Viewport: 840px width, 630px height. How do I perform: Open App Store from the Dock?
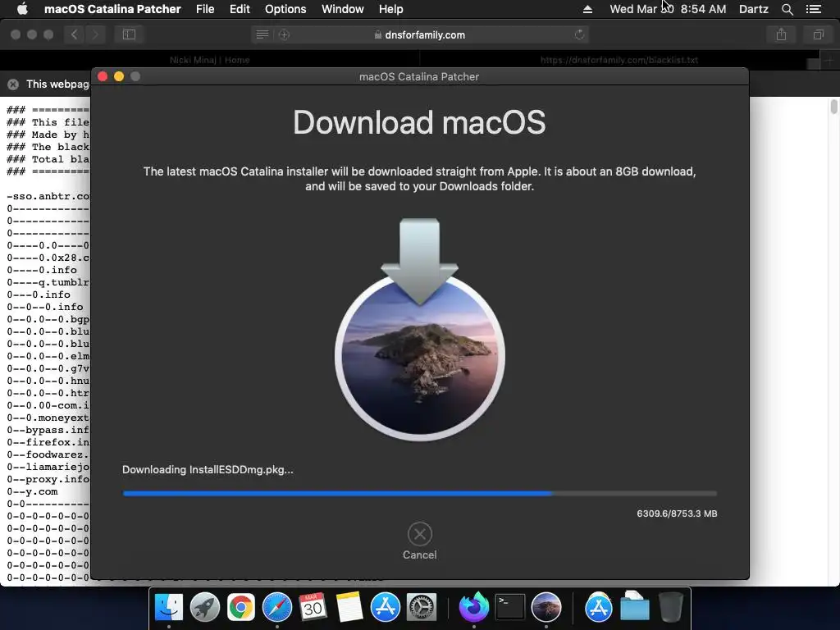386,608
